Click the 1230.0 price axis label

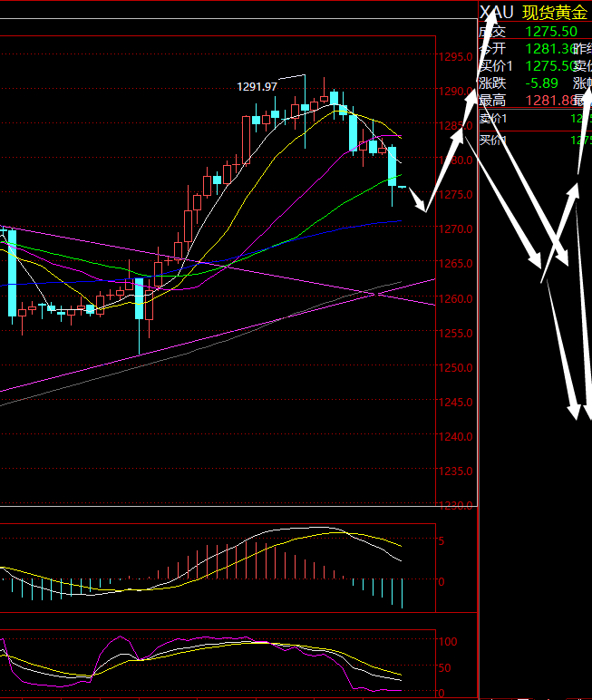[455, 505]
